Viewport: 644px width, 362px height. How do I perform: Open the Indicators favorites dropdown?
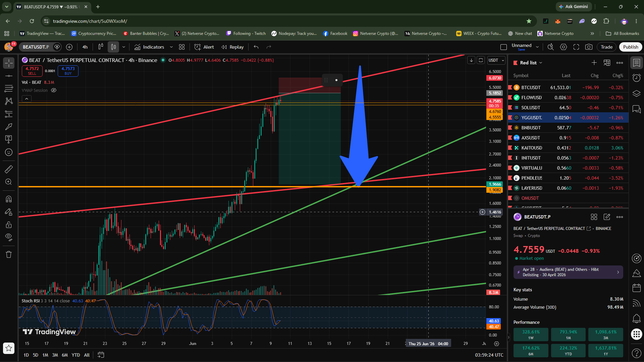171,47
